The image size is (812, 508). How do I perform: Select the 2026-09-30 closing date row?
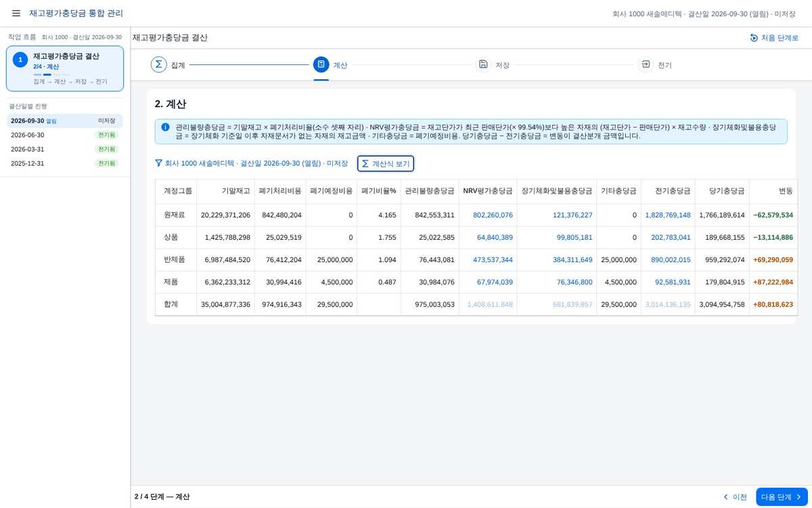click(x=65, y=121)
